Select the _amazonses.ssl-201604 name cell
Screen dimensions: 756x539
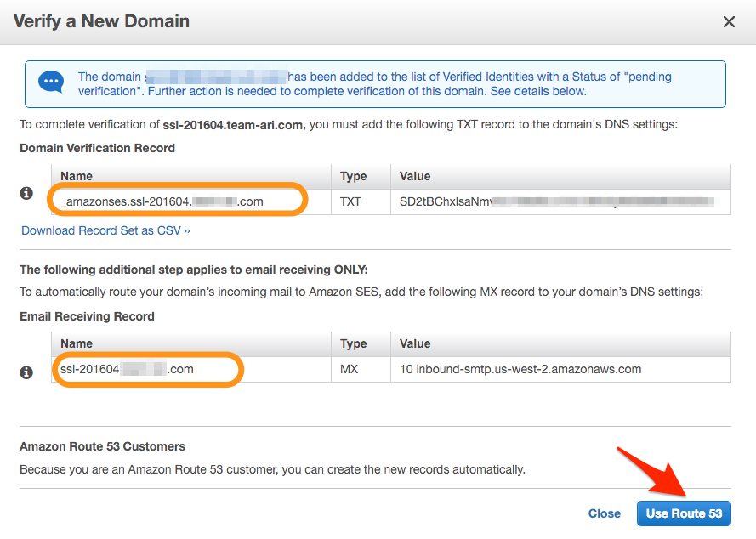pos(162,201)
